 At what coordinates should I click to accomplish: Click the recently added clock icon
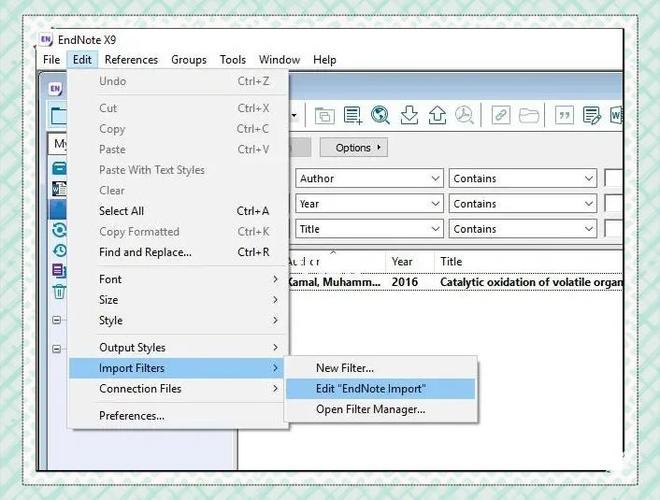point(59,250)
